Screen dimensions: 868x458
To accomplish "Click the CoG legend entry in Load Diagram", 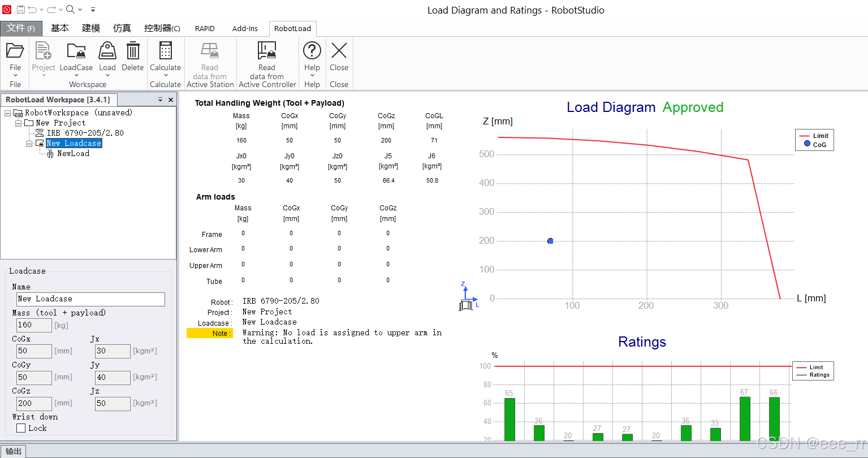I will [815, 144].
